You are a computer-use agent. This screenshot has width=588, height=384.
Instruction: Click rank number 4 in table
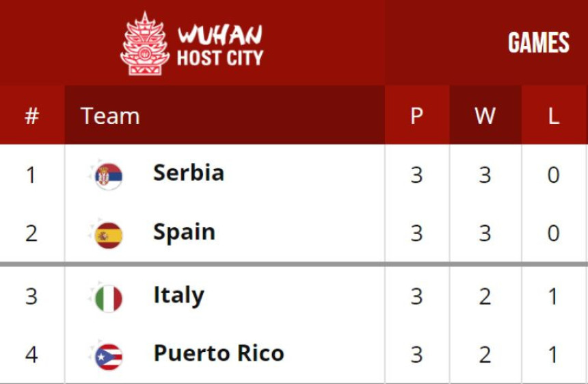click(31, 355)
